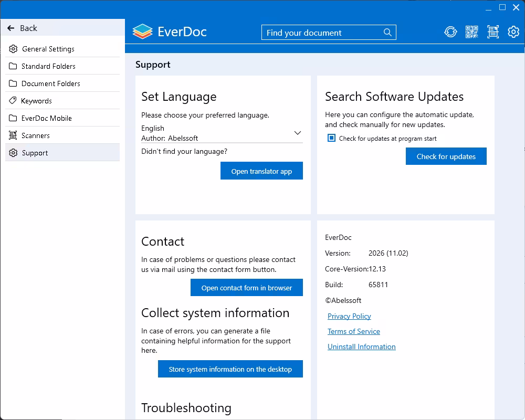Viewport: 525px width, 420px height.
Task: Open Keywords settings page
Action: (x=62, y=101)
